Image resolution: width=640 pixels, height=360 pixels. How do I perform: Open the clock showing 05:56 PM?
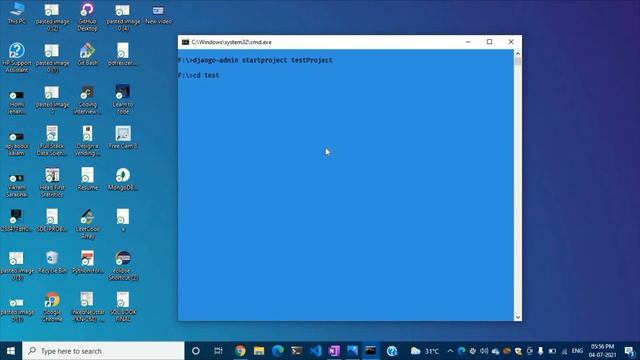(x=602, y=351)
